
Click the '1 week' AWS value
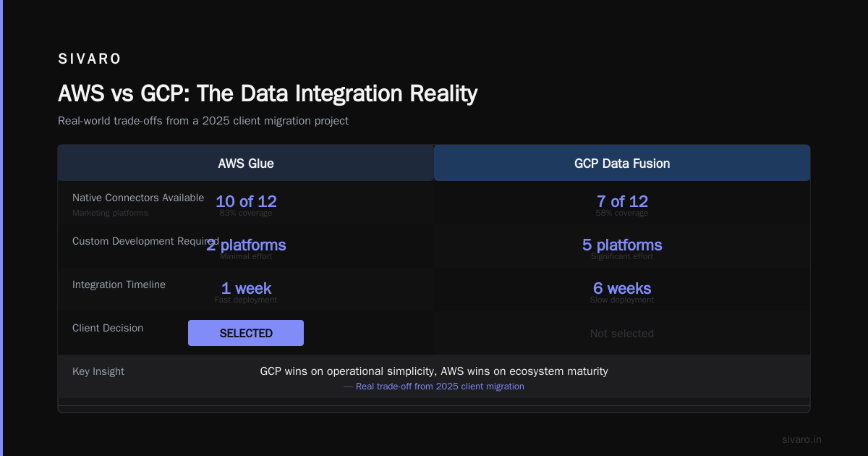[x=246, y=288]
